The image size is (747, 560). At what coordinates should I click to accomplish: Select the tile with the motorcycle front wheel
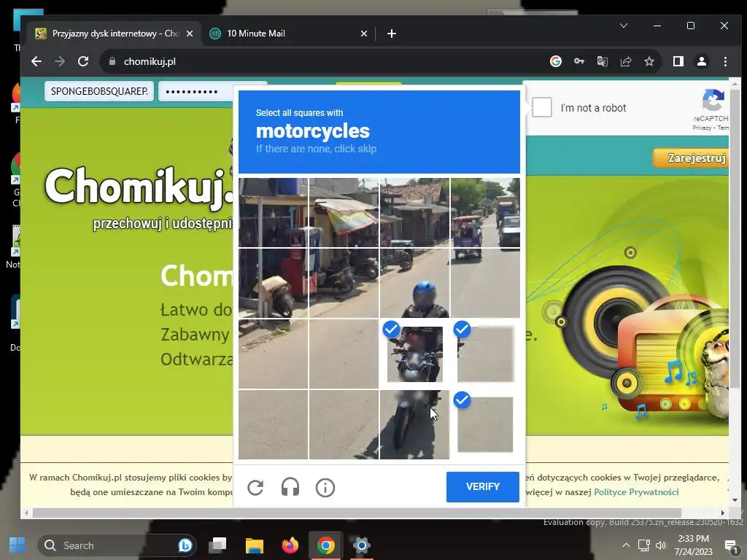click(x=414, y=425)
